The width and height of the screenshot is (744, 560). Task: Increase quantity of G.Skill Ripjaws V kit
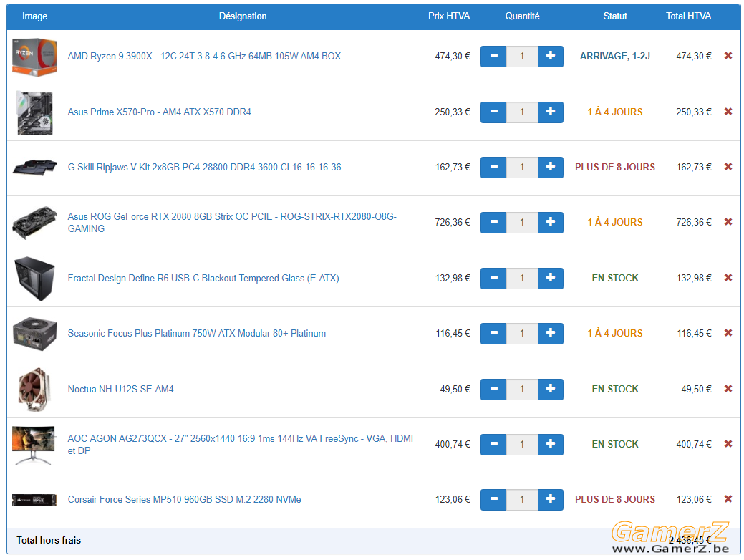(551, 167)
